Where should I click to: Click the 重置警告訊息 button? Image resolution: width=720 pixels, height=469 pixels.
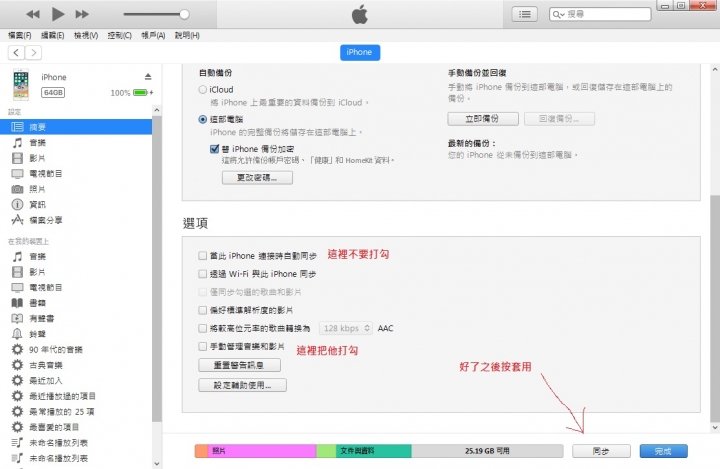tap(239, 365)
